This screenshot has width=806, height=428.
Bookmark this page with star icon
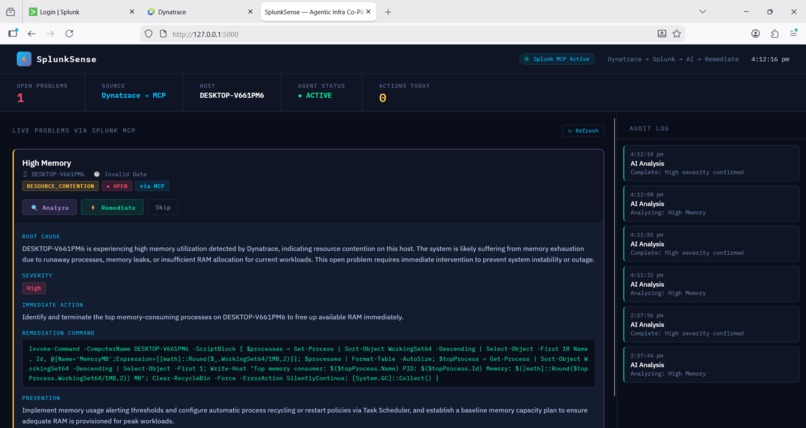pyautogui.click(x=676, y=34)
